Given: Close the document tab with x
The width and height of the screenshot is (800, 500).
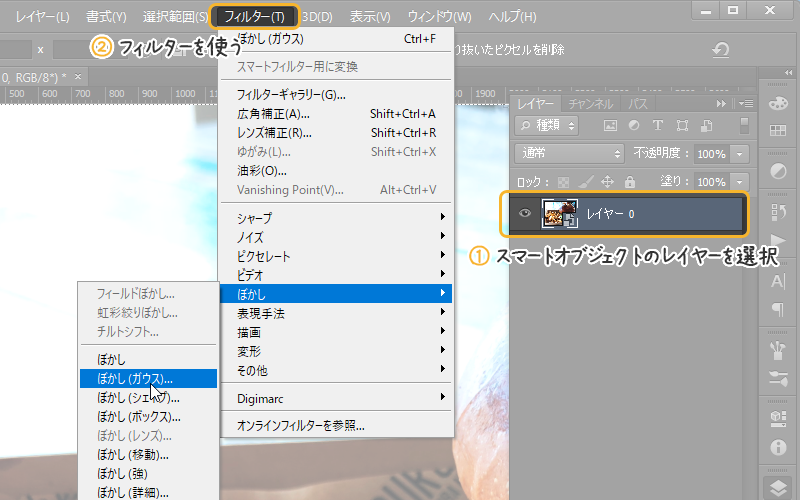Looking at the screenshot, I should 78,77.
